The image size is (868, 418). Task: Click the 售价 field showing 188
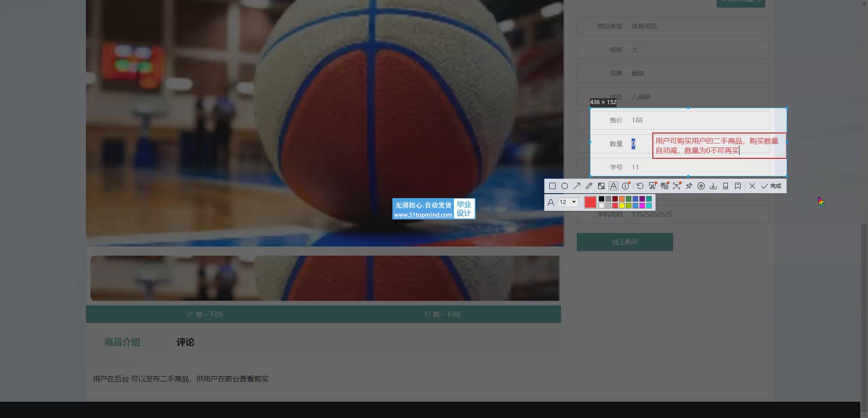point(673,120)
